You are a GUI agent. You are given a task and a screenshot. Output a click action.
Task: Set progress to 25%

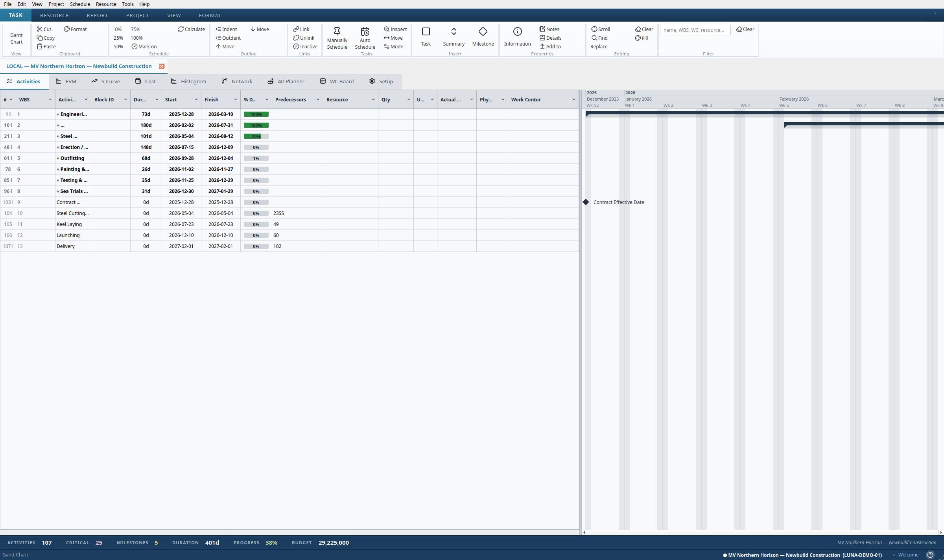click(x=118, y=38)
